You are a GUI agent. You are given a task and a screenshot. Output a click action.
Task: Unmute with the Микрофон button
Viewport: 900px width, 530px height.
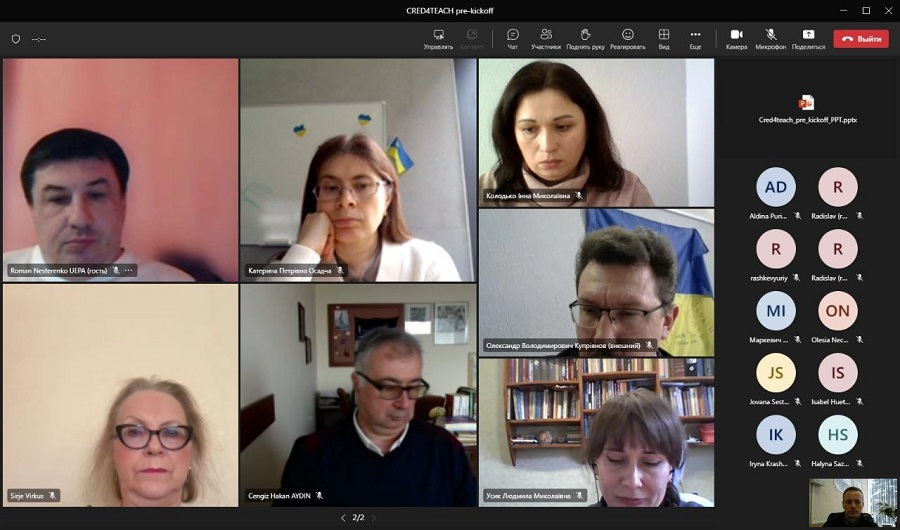[x=771, y=39]
